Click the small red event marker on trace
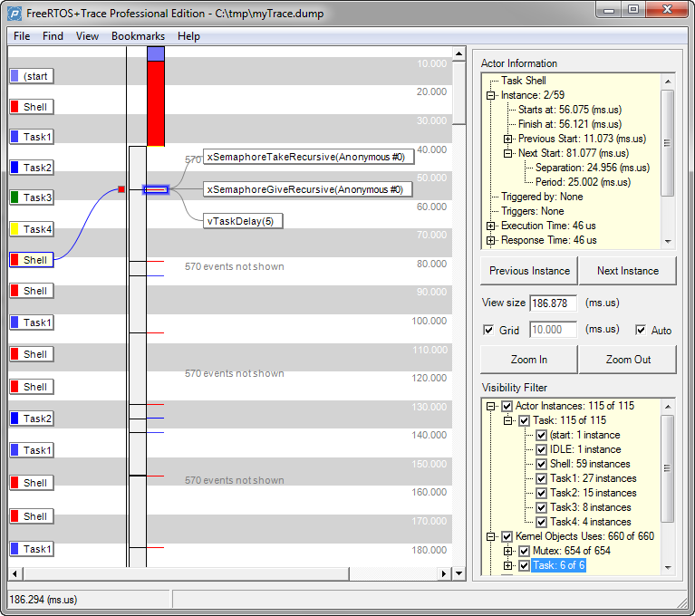695x616 pixels. [x=121, y=189]
